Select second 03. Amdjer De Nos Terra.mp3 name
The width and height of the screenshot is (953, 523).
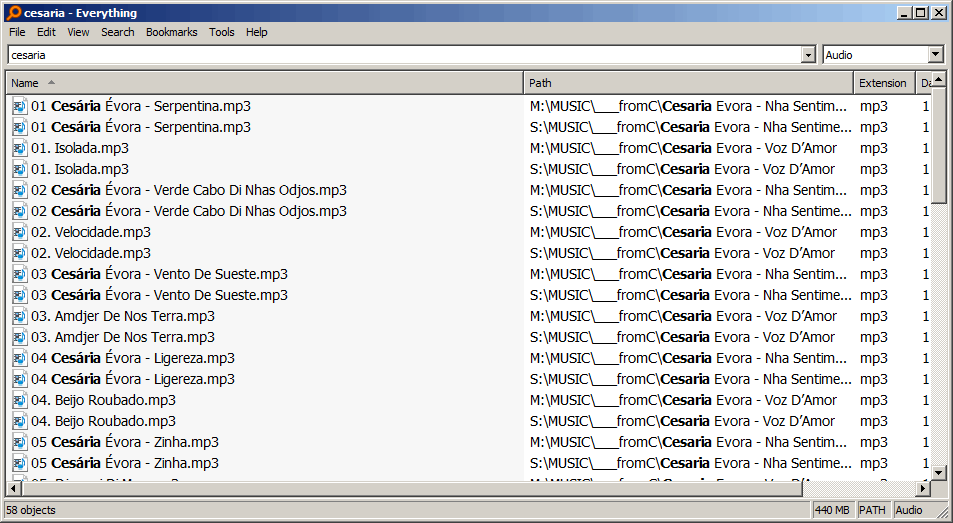[123, 337]
